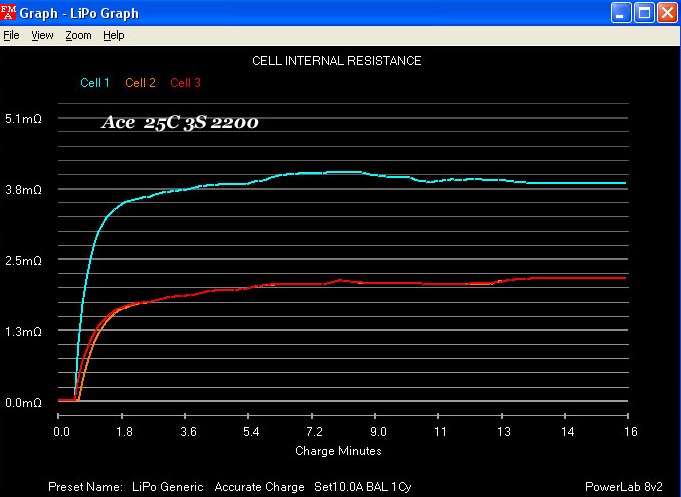Click the Accurate Charge text

click(x=259, y=487)
